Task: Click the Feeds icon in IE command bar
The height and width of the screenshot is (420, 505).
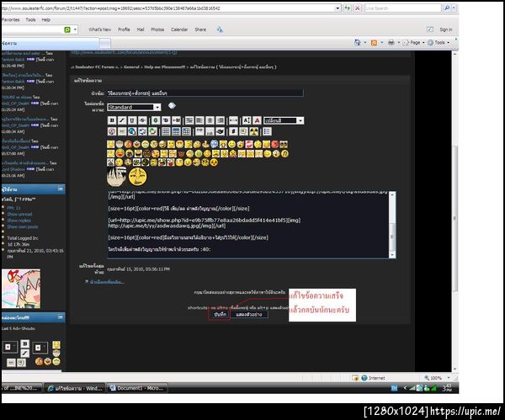Action: coord(374,43)
